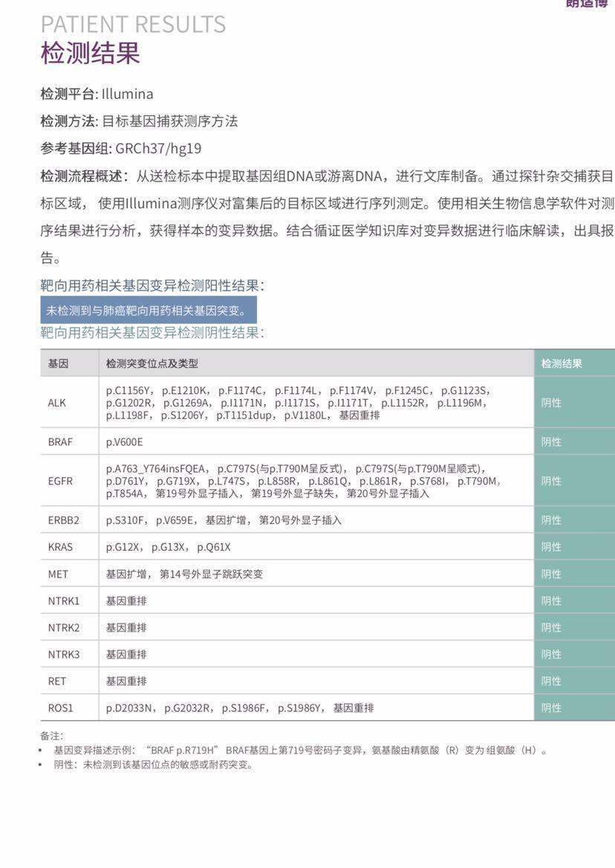Select the ALK gene cell
The width and height of the screenshot is (615, 868).
tap(57, 403)
